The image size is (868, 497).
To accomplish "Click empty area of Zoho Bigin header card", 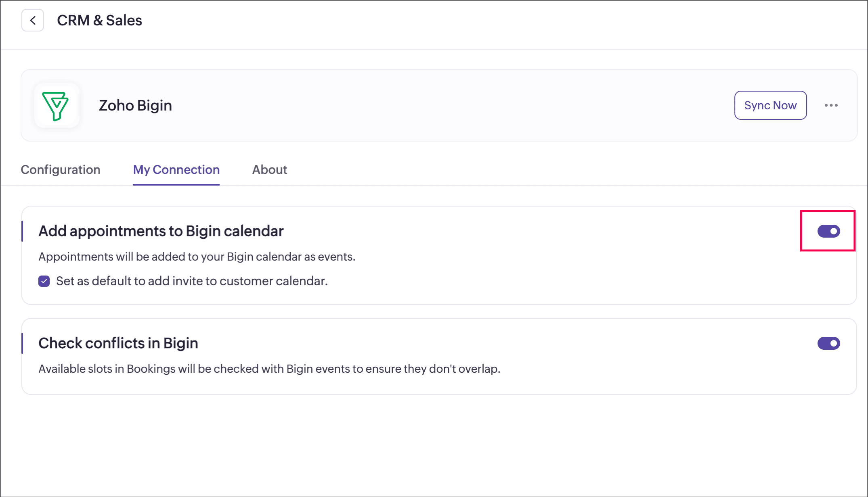I will [x=444, y=106].
